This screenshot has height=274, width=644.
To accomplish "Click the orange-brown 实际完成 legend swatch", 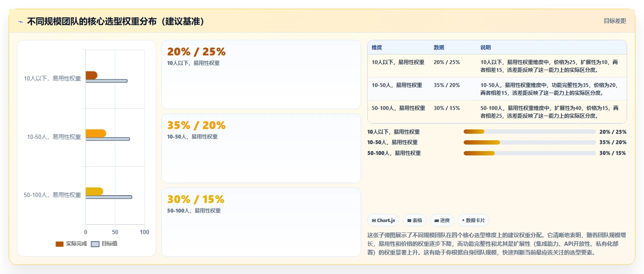I will pyautogui.click(x=60, y=244).
